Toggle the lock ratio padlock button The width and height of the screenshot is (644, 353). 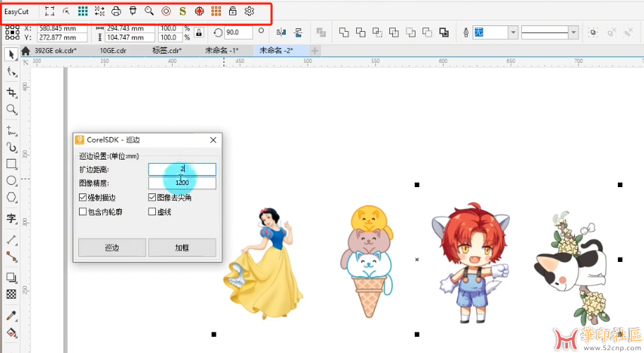199,33
